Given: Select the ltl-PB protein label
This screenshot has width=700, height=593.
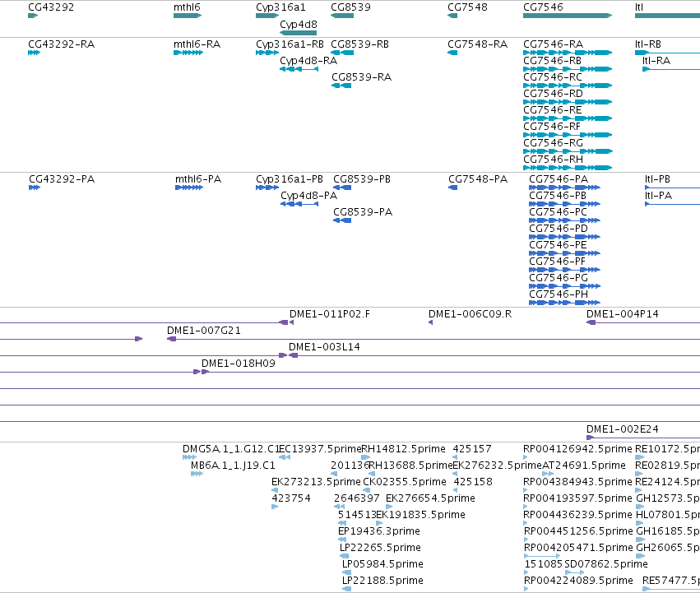Looking at the screenshot, I should pos(657,179).
